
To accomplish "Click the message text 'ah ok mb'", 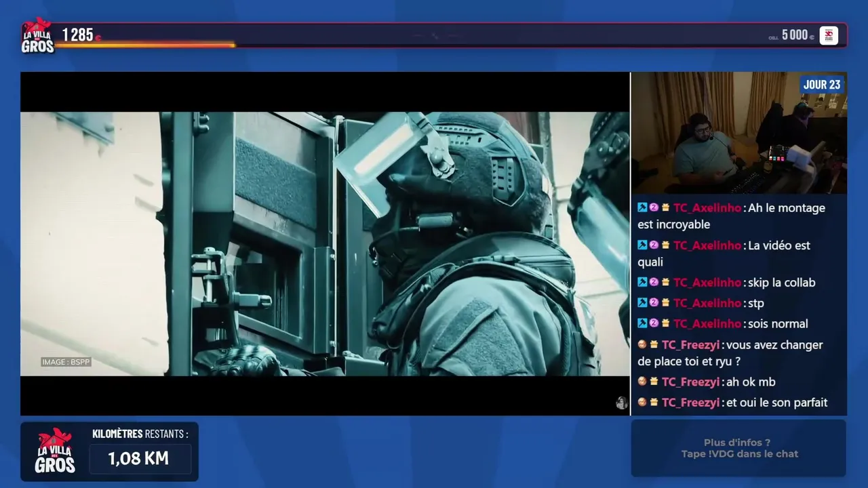I will pyautogui.click(x=751, y=382).
